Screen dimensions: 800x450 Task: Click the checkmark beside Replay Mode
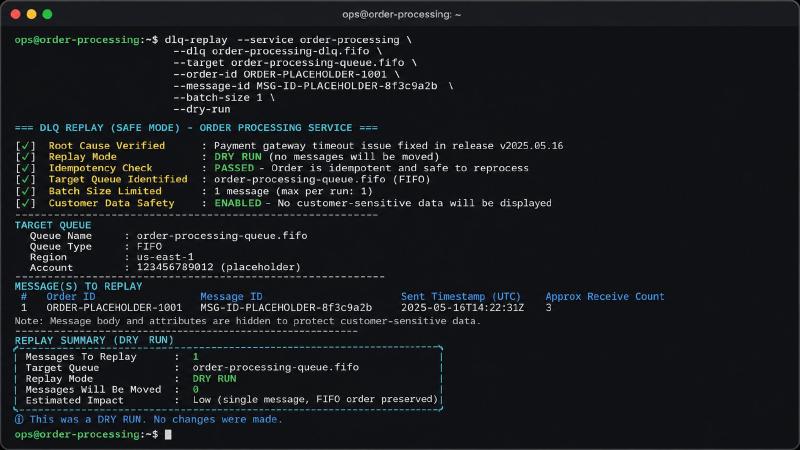(26, 157)
